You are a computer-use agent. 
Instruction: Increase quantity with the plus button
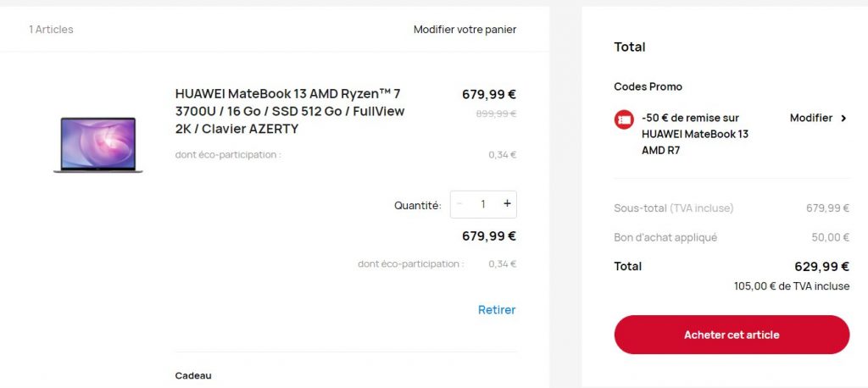[507, 204]
